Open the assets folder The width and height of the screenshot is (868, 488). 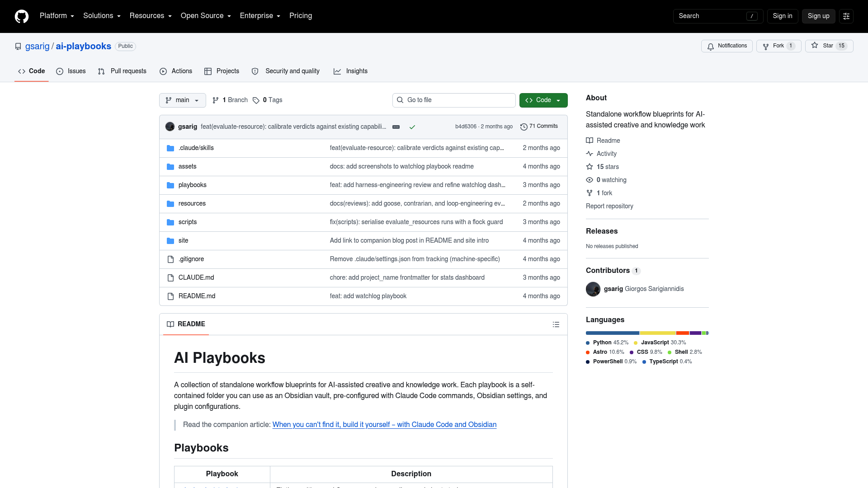click(x=187, y=167)
